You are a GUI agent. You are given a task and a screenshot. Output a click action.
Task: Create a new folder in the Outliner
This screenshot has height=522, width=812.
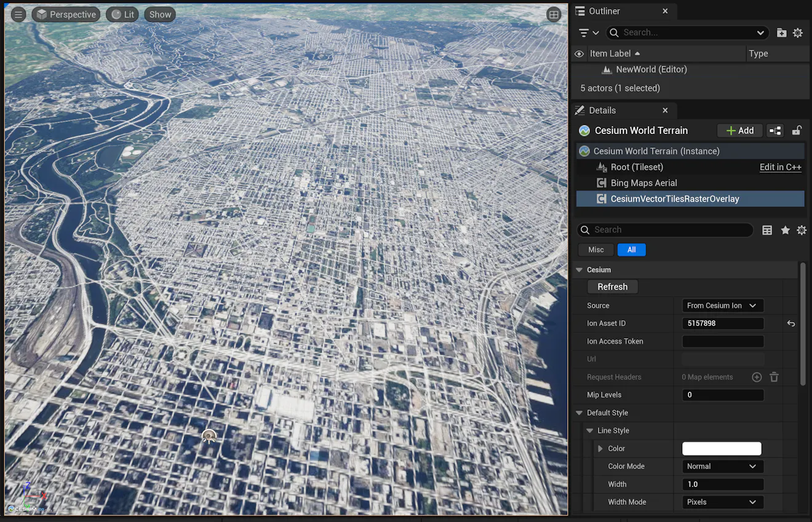click(781, 33)
